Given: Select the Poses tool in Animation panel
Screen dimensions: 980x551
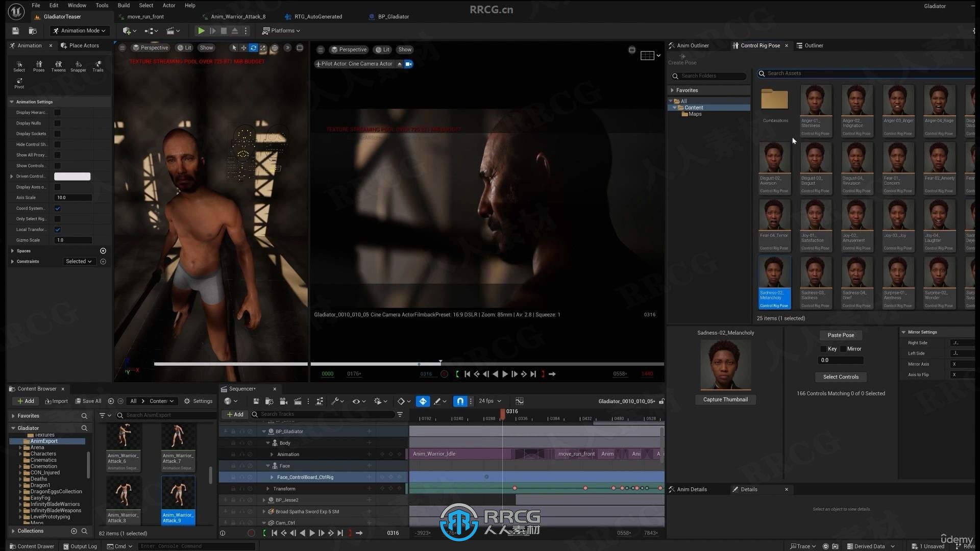Looking at the screenshot, I should 39,66.
